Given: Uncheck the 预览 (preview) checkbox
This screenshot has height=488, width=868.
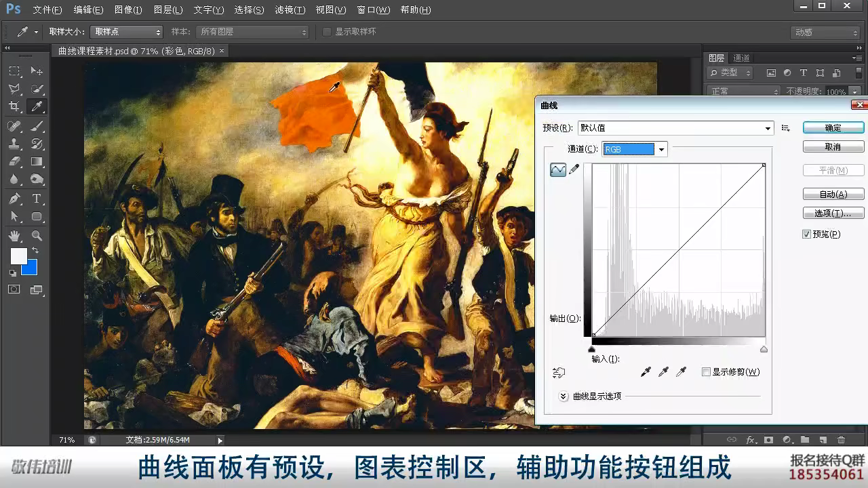Looking at the screenshot, I should coord(806,235).
